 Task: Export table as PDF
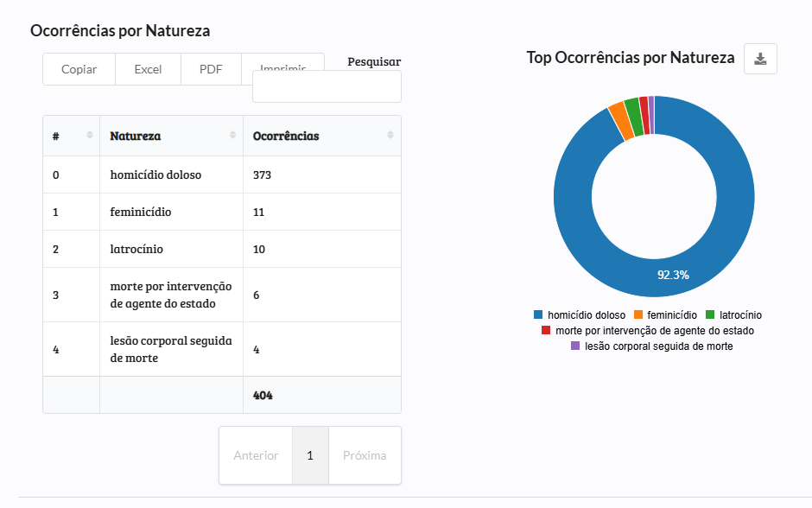tap(211, 69)
